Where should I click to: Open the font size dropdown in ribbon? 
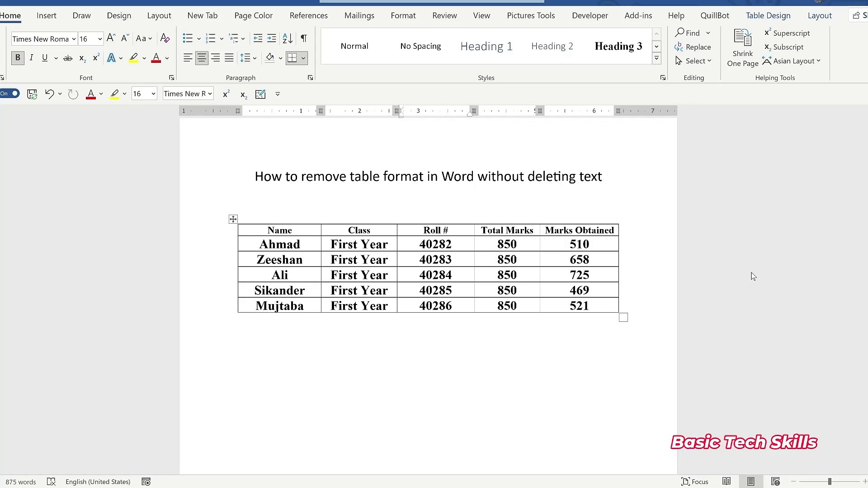point(100,39)
